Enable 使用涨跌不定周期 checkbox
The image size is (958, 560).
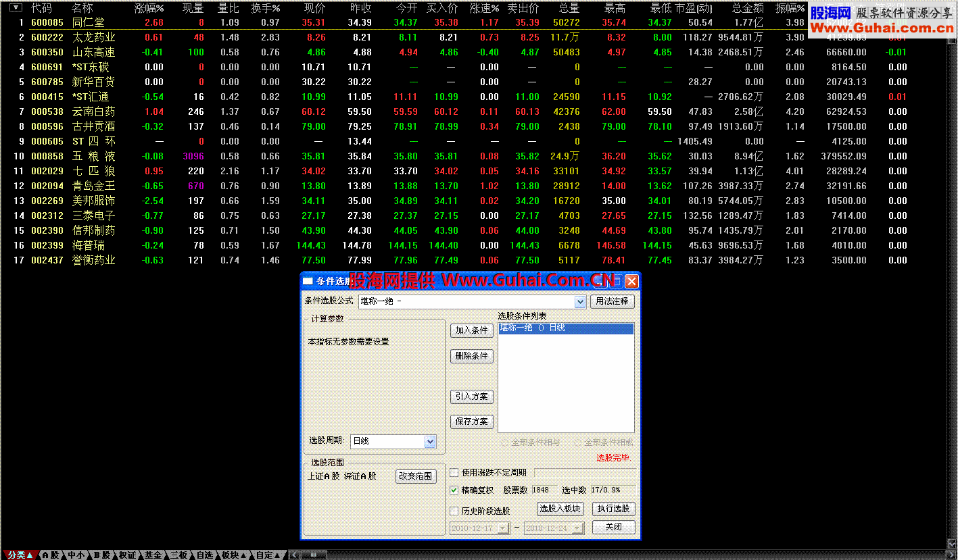tap(454, 472)
